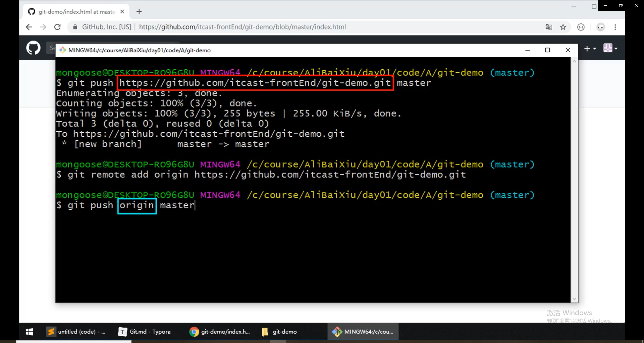This screenshot has width=644, height=343.
Task: Open the GitHub plus create-new dropdown
Action: (590, 48)
